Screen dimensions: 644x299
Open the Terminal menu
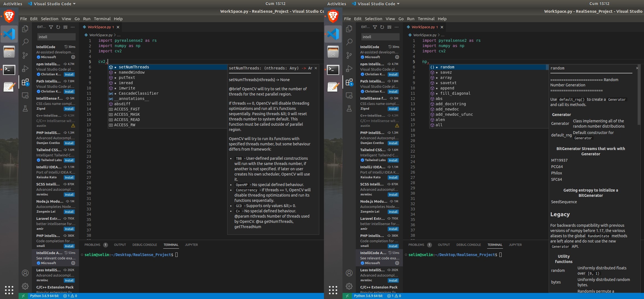tap(102, 19)
